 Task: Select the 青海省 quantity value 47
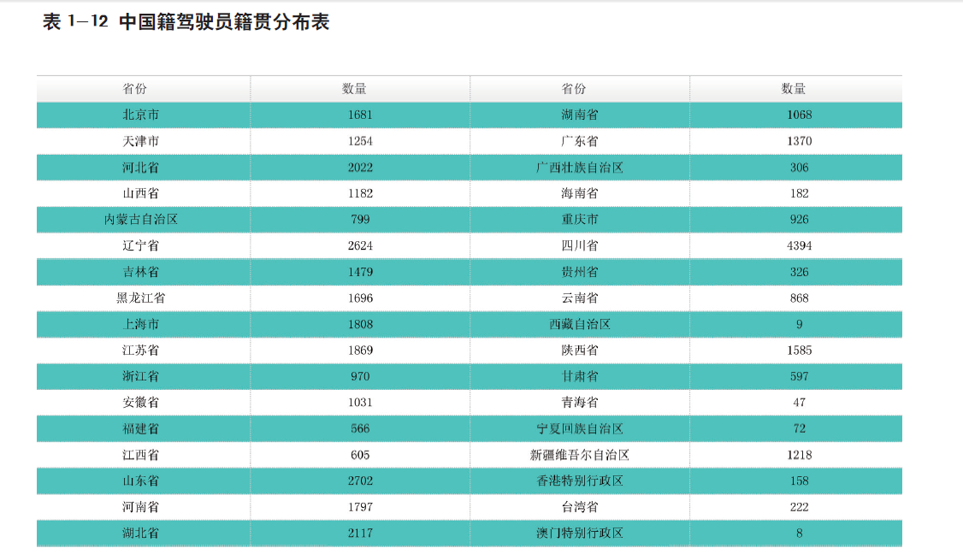click(799, 402)
